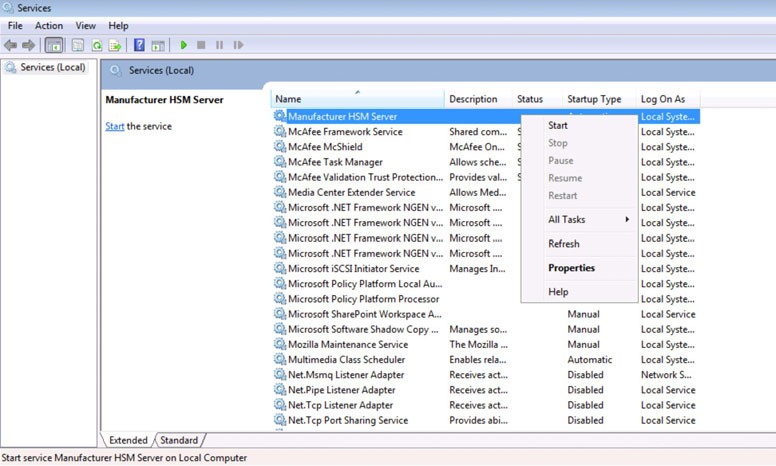Select Microsoft Policy Platform Processor service

click(x=364, y=299)
